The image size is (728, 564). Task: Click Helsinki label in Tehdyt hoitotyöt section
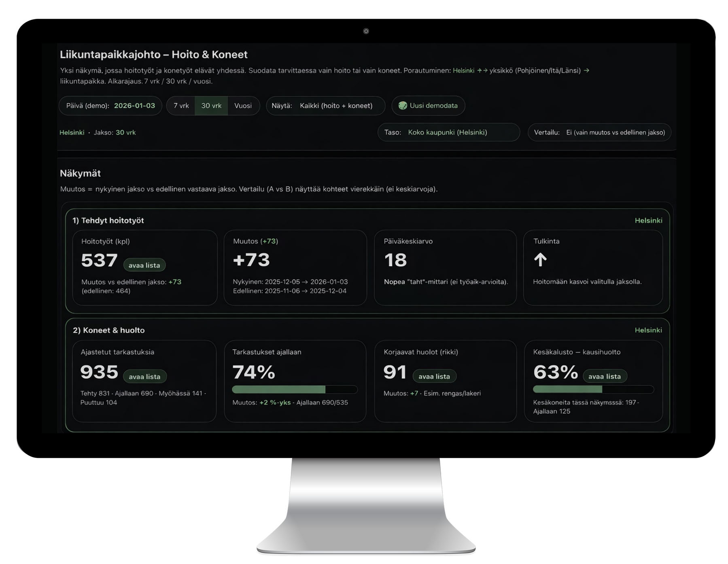click(x=648, y=220)
